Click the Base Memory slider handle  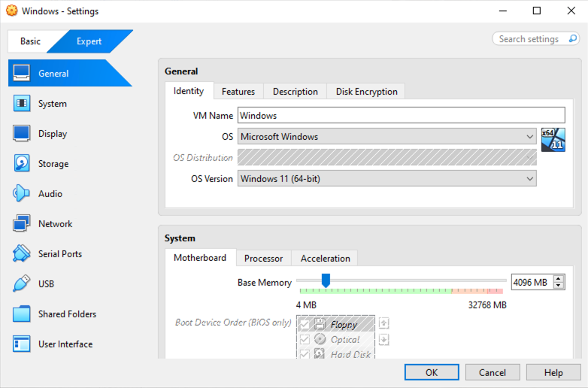point(326,280)
